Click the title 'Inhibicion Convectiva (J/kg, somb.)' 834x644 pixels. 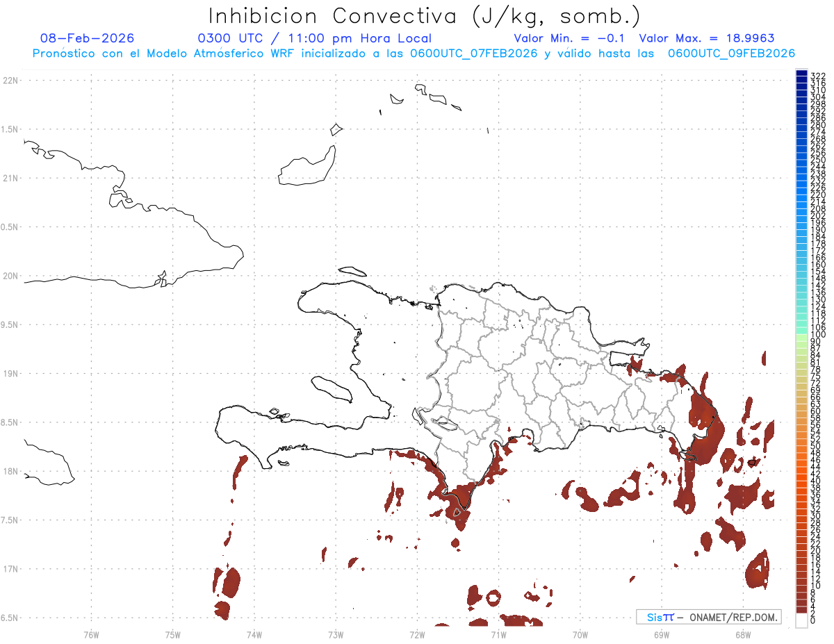pos(424,16)
